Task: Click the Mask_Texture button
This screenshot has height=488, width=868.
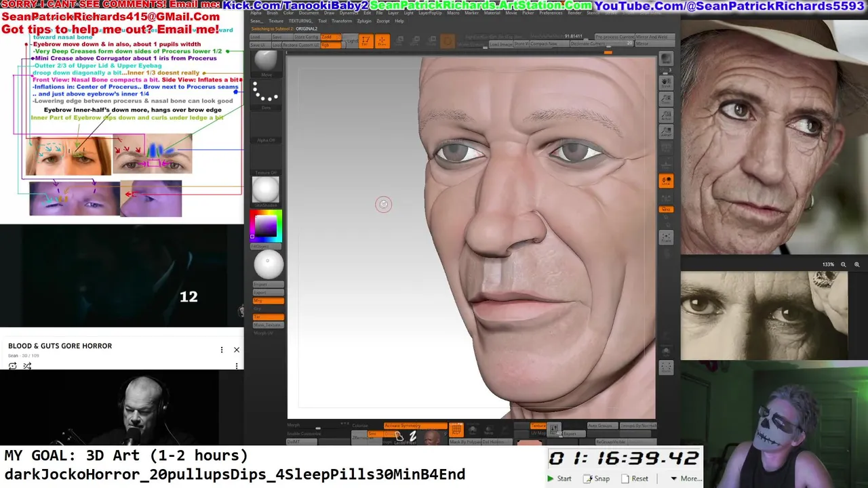Action: 268,325
